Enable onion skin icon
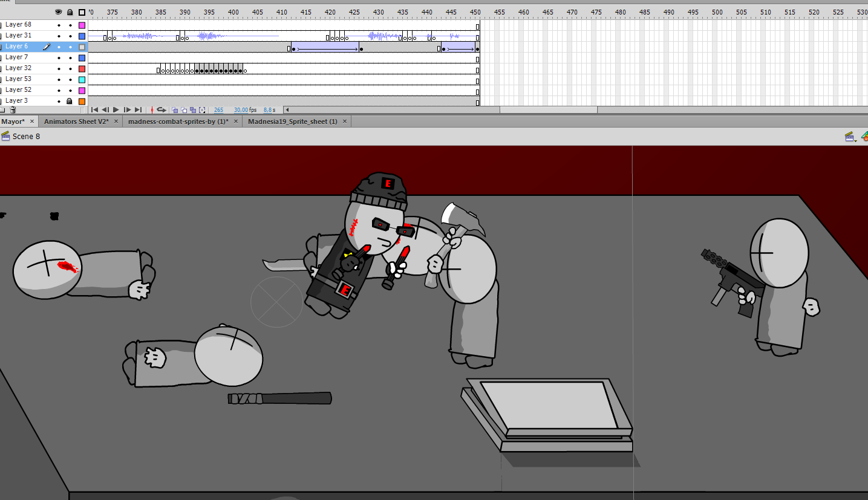 [175, 110]
